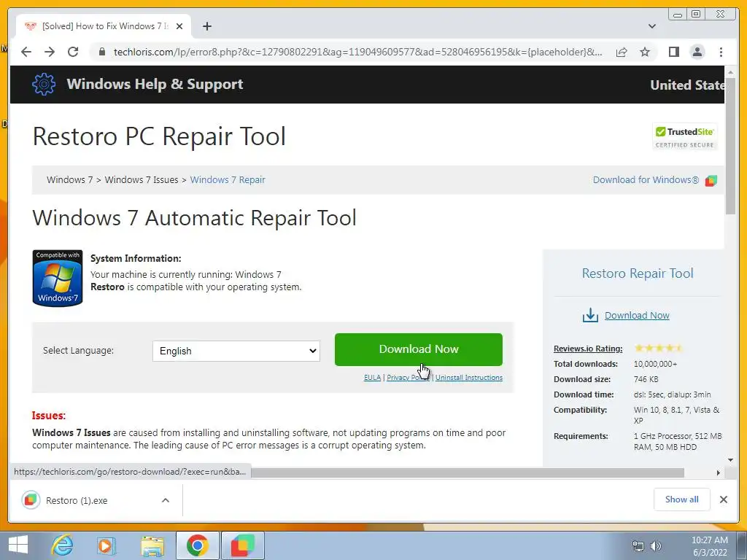747x560 pixels.
Task: Expand the Restoro (1).exe download options chevron
Action: tap(166, 500)
